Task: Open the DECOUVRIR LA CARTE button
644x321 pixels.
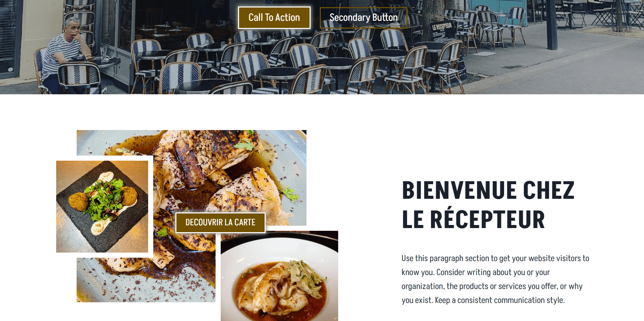Action: 220,223
